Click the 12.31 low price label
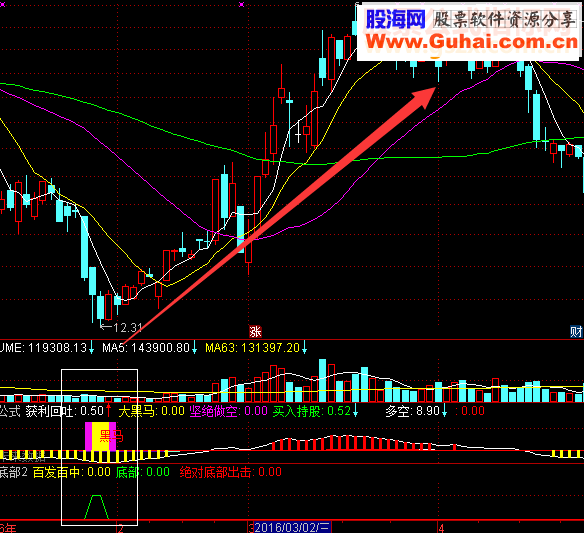 click(x=121, y=328)
